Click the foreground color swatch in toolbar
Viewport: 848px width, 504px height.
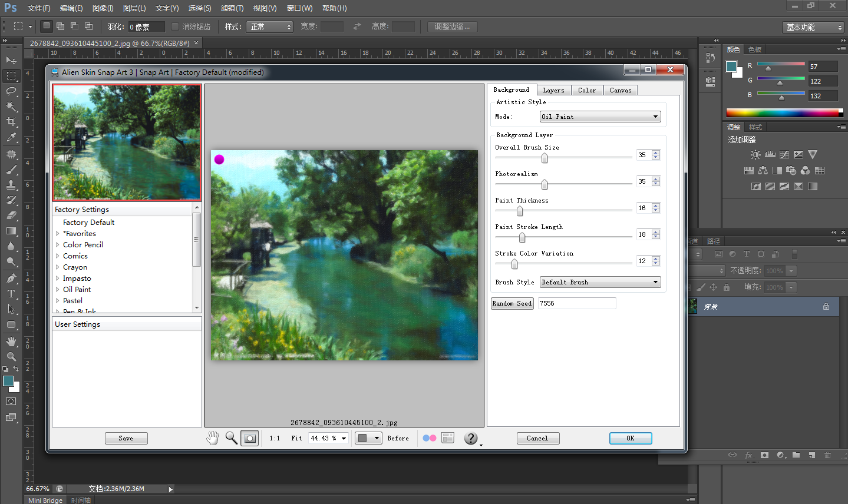pyautogui.click(x=8, y=381)
